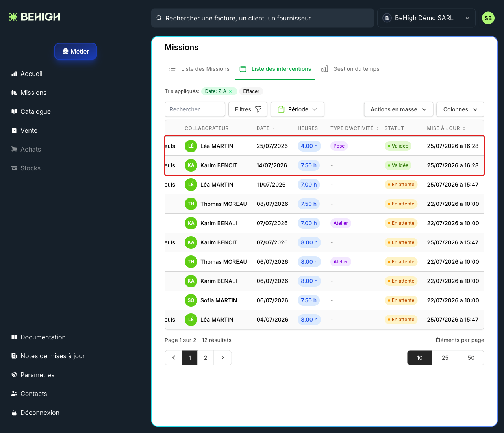Switch to Liste des Missions tab

pyautogui.click(x=199, y=69)
